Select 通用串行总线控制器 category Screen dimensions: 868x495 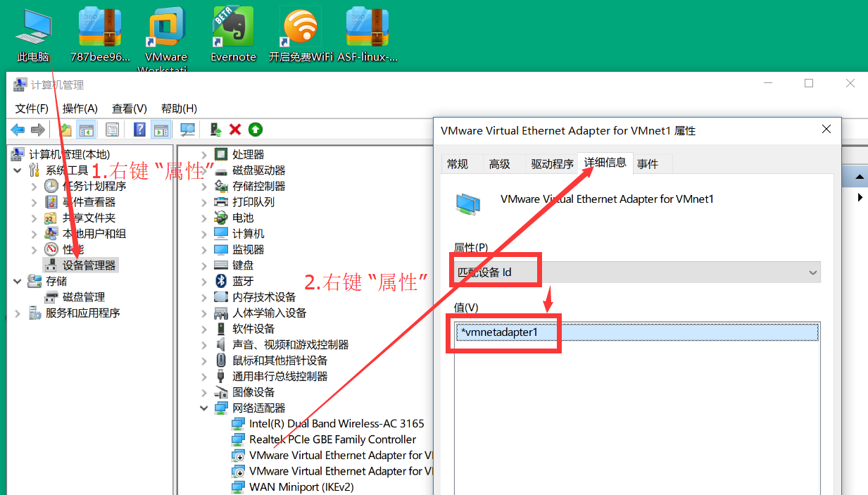point(280,376)
